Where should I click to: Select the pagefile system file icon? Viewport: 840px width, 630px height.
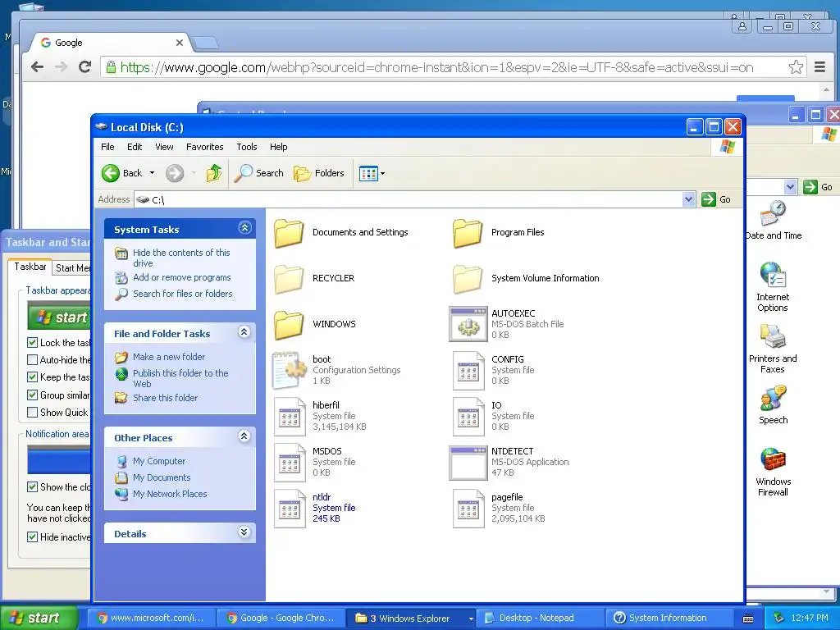[x=468, y=509]
